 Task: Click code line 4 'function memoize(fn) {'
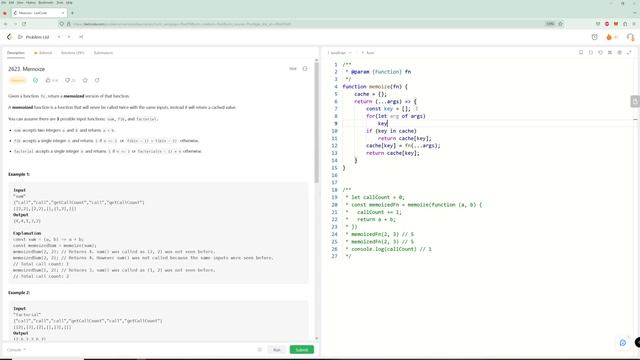click(375, 87)
